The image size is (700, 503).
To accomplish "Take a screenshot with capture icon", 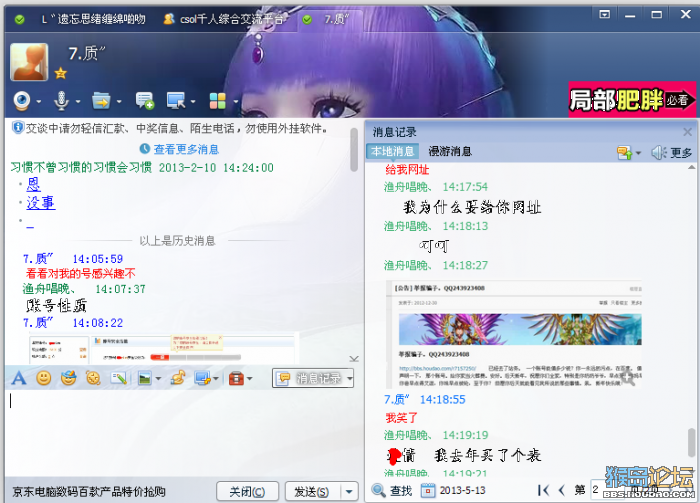I will (x=203, y=378).
